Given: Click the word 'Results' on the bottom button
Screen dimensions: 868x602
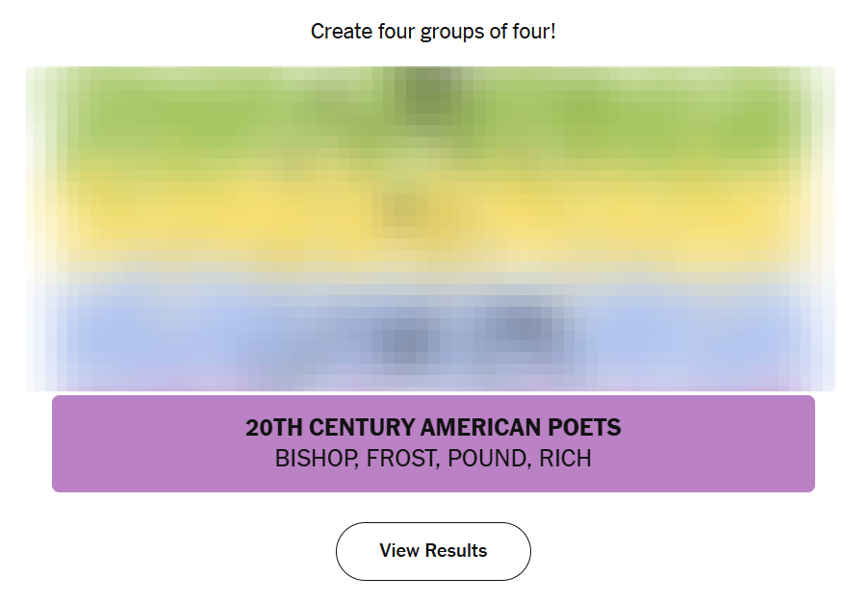Looking at the screenshot, I should coord(456,551).
